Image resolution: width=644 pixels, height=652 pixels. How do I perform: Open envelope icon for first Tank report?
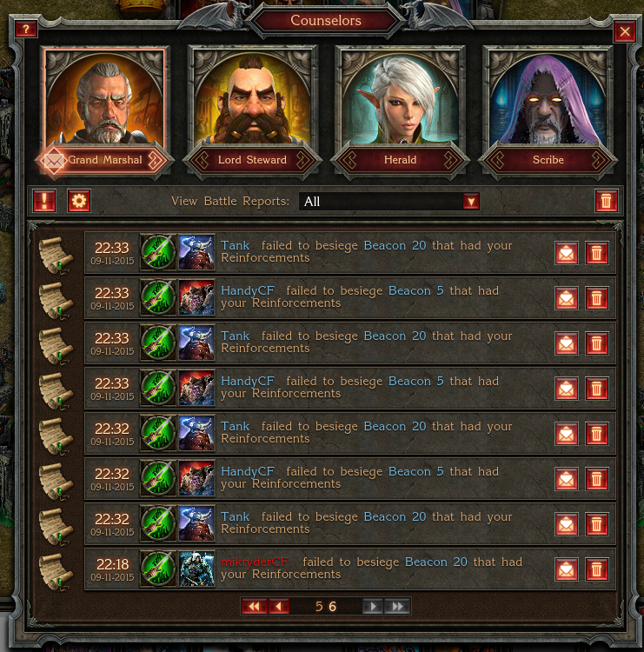tap(567, 252)
